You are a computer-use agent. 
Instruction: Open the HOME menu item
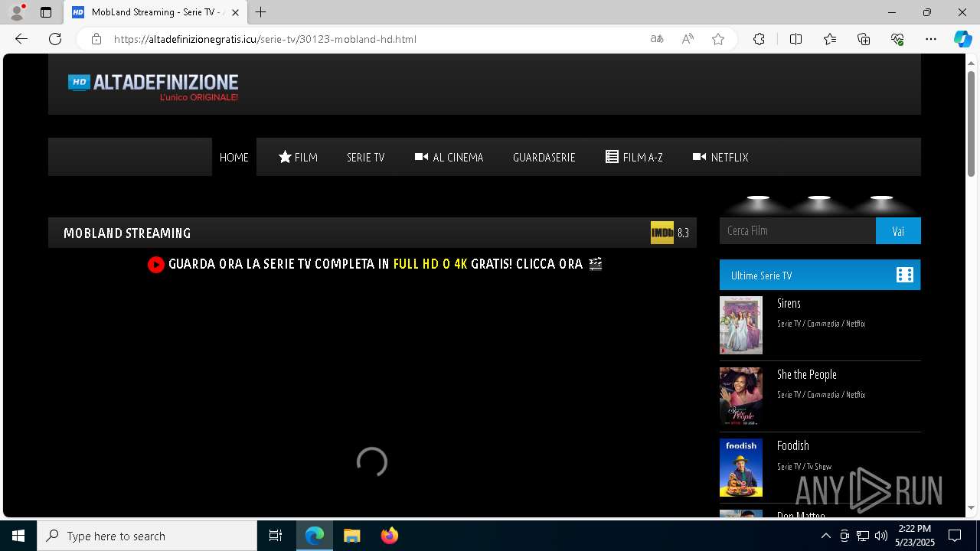pos(234,157)
